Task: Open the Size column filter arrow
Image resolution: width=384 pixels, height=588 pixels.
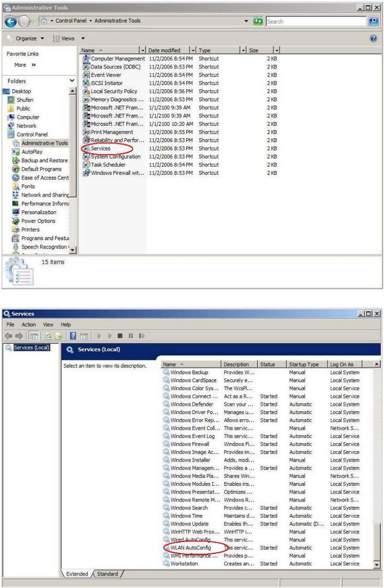Action: coord(277,50)
